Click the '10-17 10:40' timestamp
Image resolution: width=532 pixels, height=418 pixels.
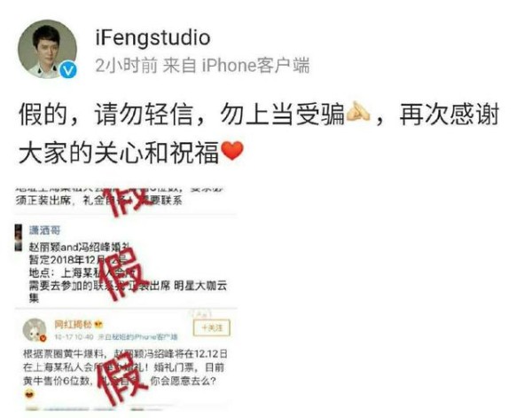74,337
